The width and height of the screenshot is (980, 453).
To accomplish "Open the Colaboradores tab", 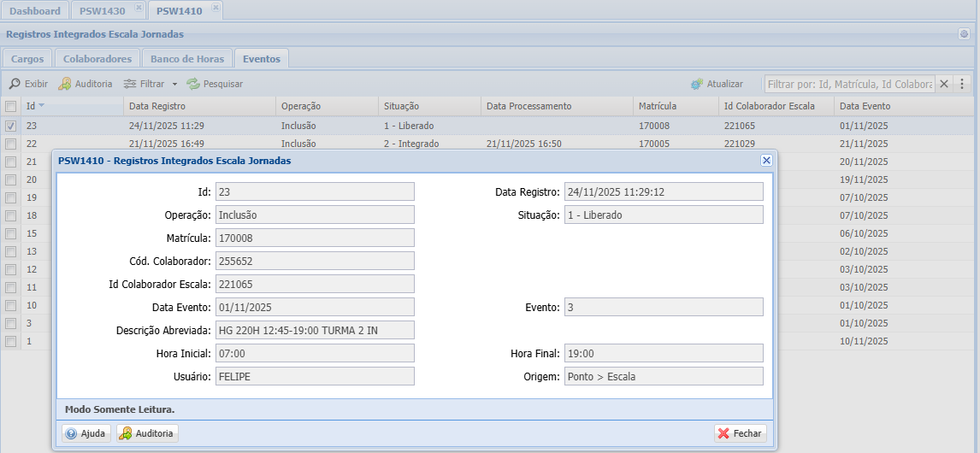I will tap(97, 59).
